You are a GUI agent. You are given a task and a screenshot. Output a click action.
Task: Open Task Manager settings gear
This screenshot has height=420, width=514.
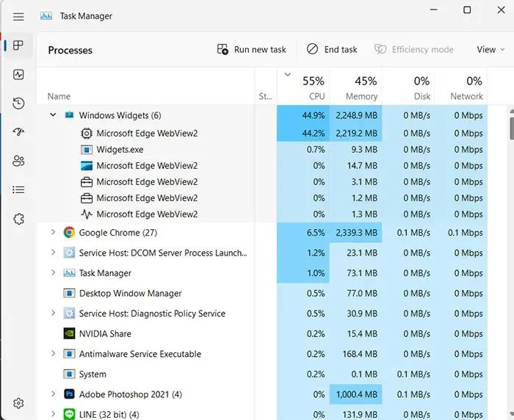pos(18,403)
